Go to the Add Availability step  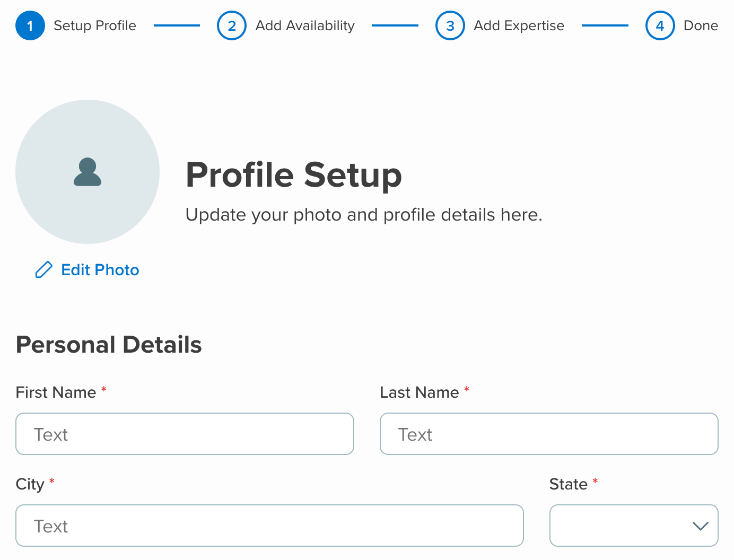click(305, 25)
